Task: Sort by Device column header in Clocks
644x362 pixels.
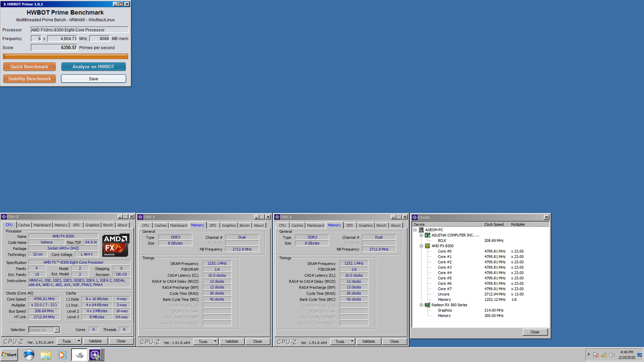Action: point(447,225)
